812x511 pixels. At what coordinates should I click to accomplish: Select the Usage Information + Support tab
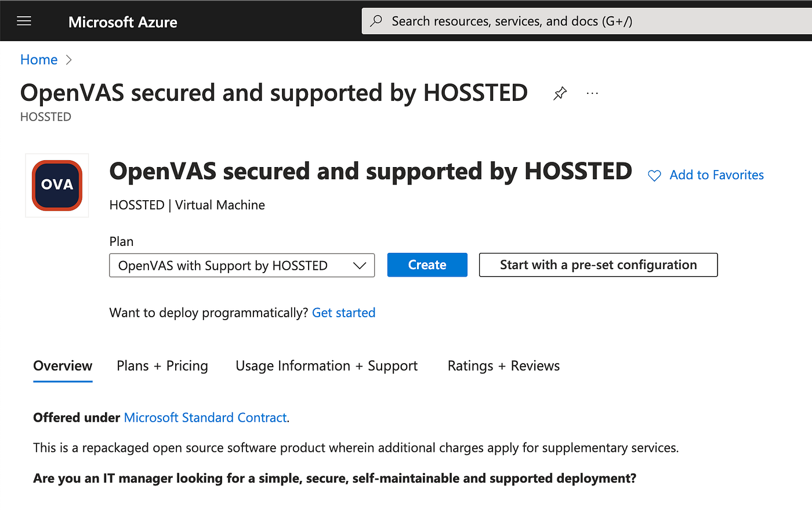click(x=327, y=366)
